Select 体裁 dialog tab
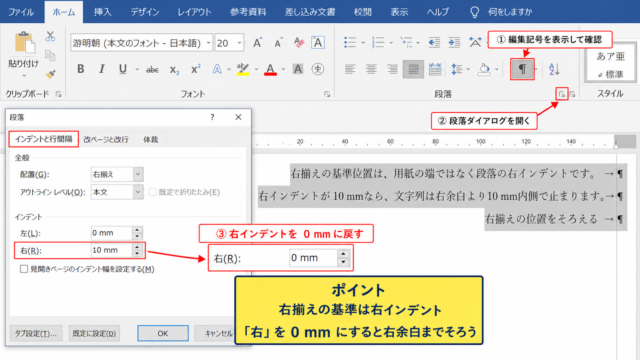This screenshot has width=640, height=360. click(x=150, y=140)
